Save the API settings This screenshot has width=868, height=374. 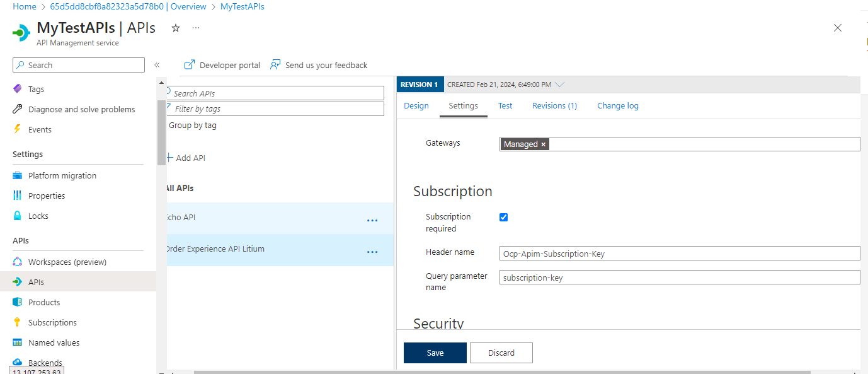435,353
